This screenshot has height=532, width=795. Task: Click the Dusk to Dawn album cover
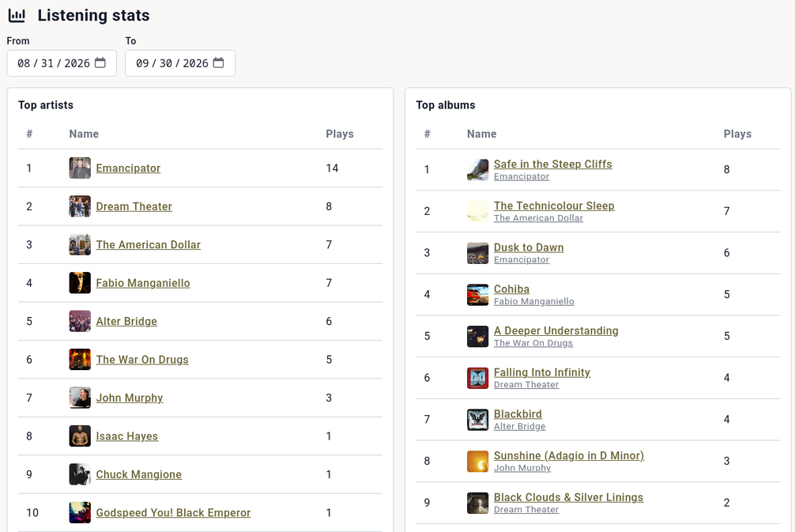(477, 253)
